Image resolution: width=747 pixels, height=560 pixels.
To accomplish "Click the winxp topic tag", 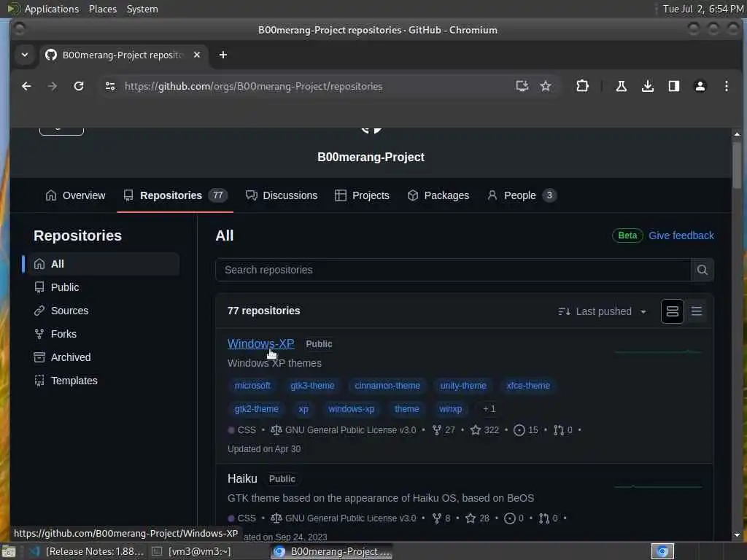I will 450,409.
